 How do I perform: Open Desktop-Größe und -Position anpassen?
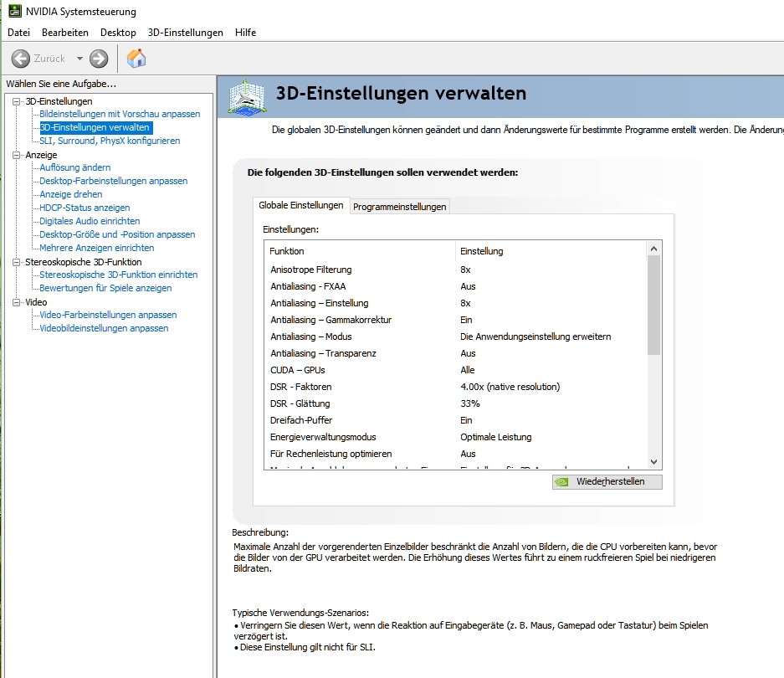pos(117,234)
